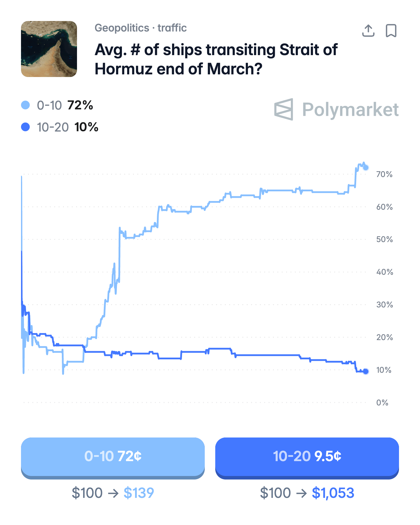Click the $139 payout amount
The width and height of the screenshot is (420, 525).
139,493
